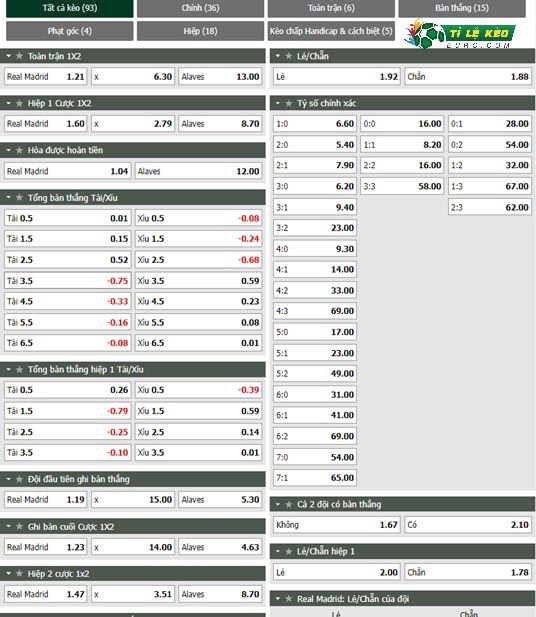
Task: Choose Tài 3.5 at -0.75 total goals
Action: point(67,281)
